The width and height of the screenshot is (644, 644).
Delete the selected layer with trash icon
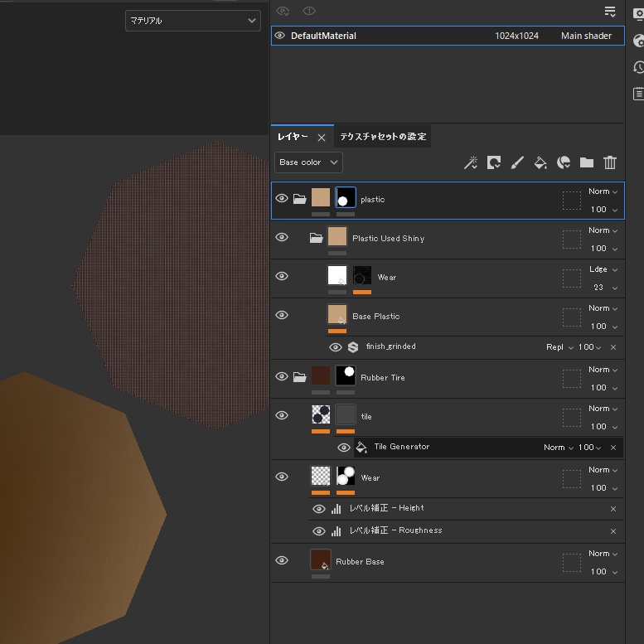point(610,162)
